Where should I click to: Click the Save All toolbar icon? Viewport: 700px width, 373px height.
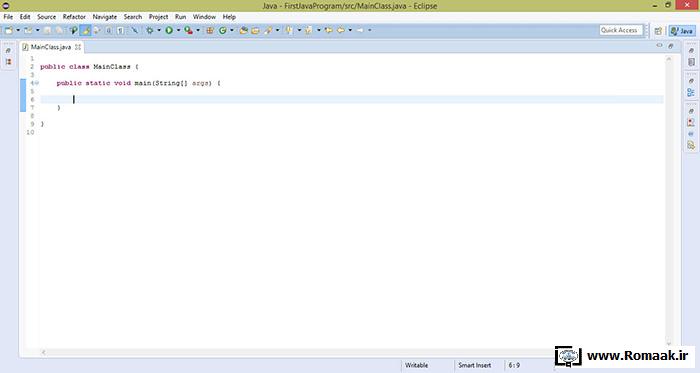[59, 30]
